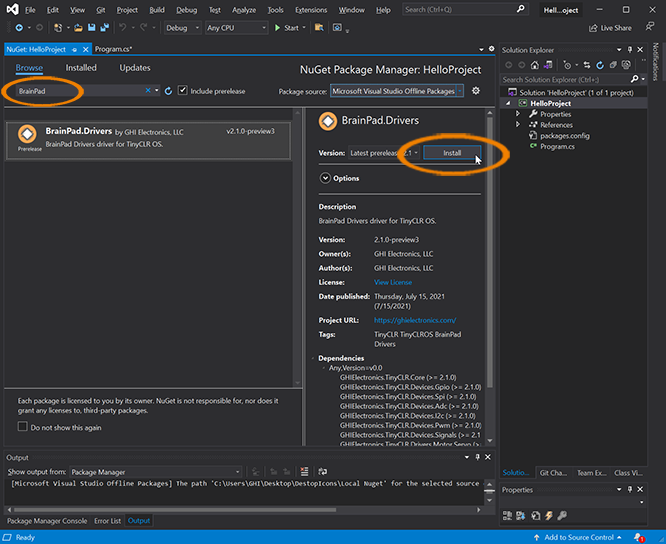Check the Do not show this again box

click(x=23, y=426)
